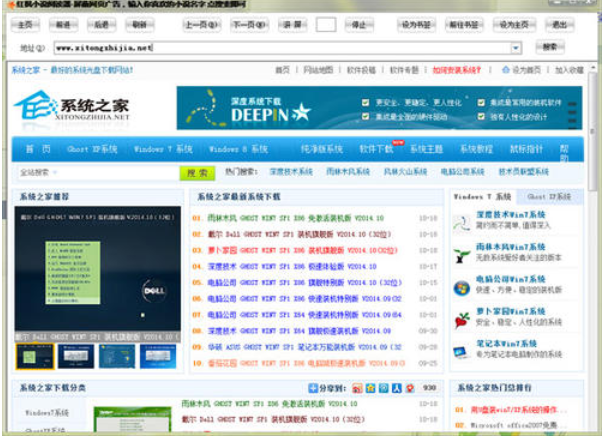Open 系统教程 in the navigation bar
Viewport: 602px width, 437px height.
coord(476,149)
